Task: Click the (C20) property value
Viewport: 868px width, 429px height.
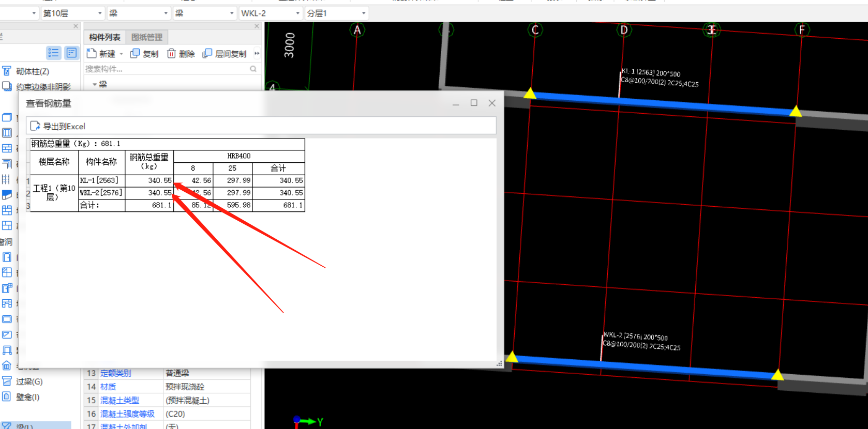Action: tap(175, 413)
